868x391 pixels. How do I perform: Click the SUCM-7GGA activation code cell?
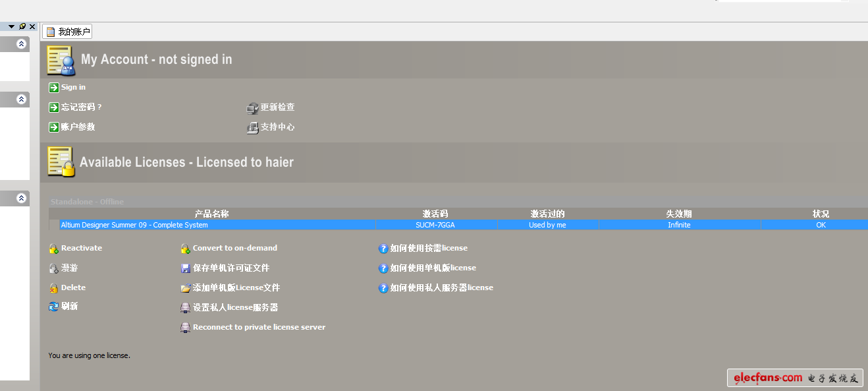tap(435, 225)
